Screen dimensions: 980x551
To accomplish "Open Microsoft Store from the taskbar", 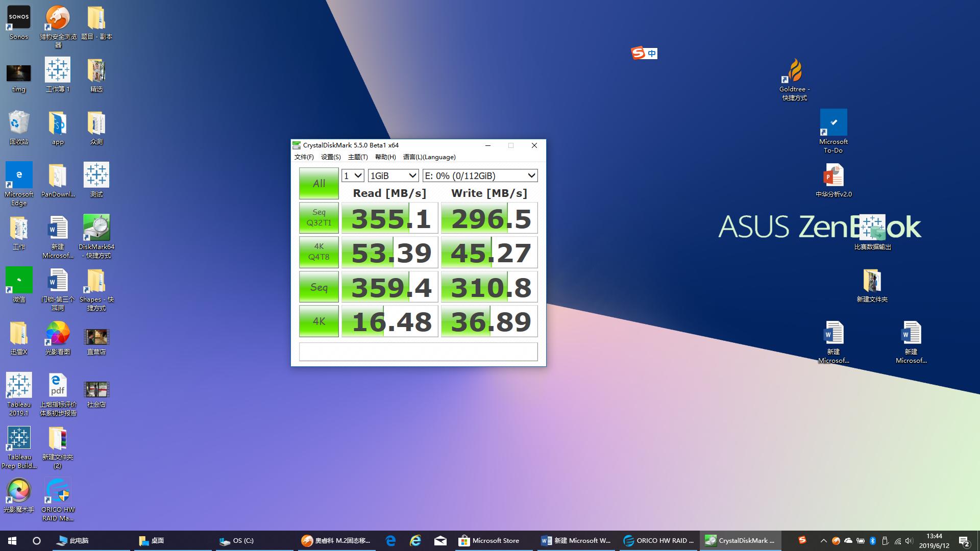I will [489, 541].
